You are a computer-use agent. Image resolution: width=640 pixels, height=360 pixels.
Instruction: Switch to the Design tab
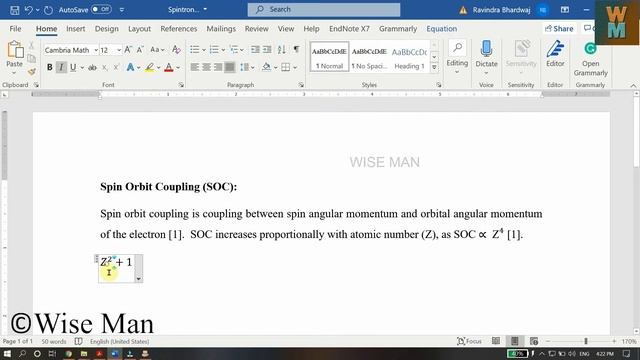(107, 29)
